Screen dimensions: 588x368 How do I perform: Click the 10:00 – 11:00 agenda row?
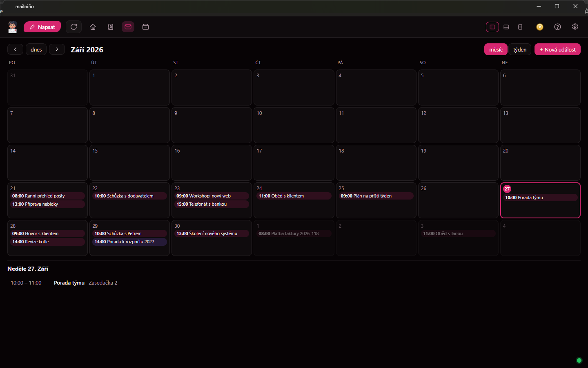[x=294, y=283]
